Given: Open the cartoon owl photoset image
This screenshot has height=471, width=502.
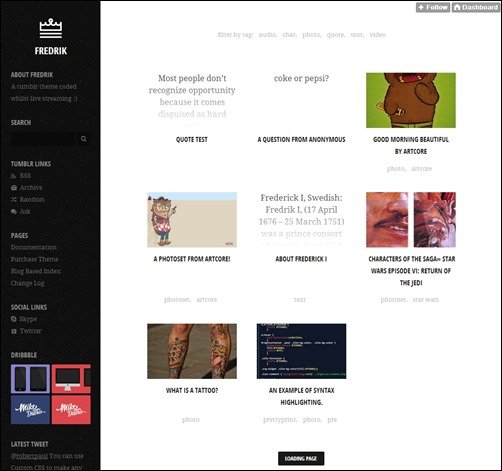Looking at the screenshot, I should coord(192,220).
